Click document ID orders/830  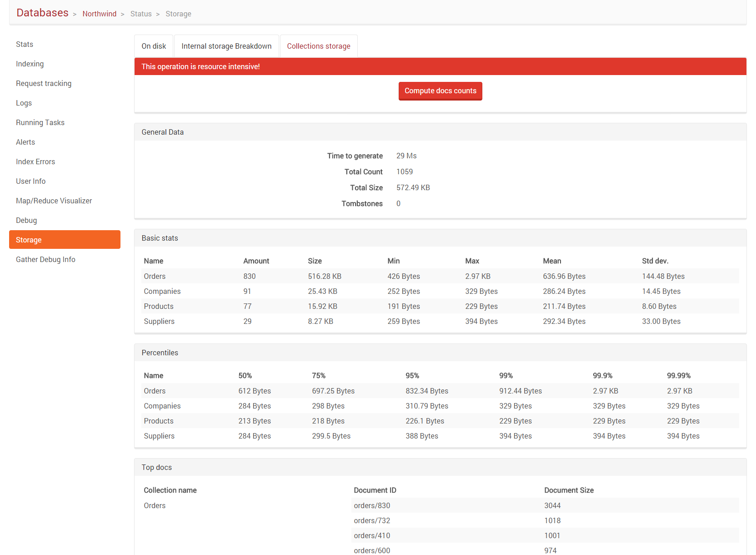tap(372, 505)
